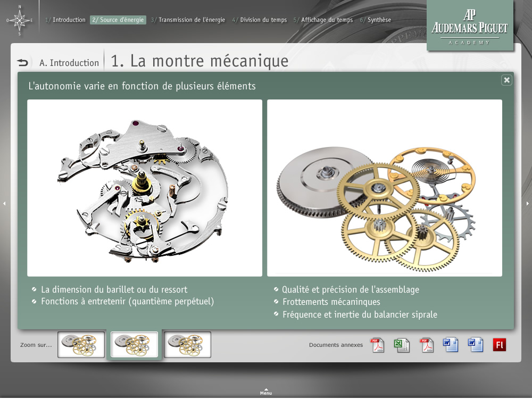Click 'Qualité et précision de l'assemblage' bullet
The height and width of the screenshot is (399, 532).
coord(351,289)
